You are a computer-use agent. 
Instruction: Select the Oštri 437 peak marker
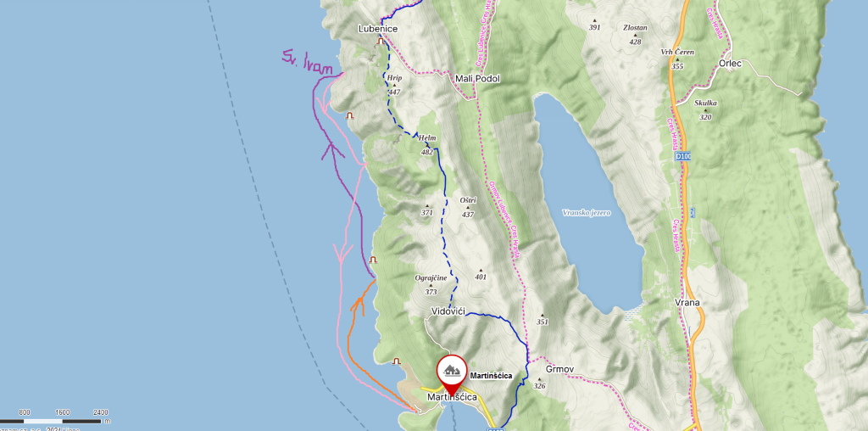468,207
